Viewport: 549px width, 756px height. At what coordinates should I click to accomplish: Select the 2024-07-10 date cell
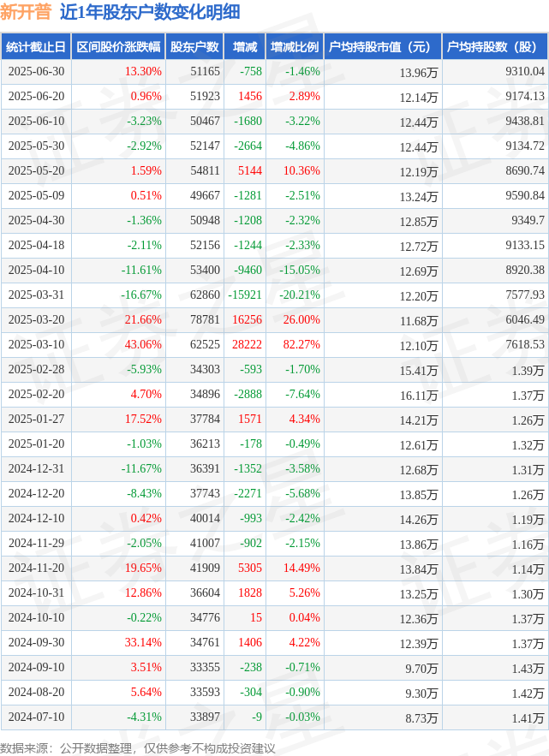pyautogui.click(x=36, y=717)
